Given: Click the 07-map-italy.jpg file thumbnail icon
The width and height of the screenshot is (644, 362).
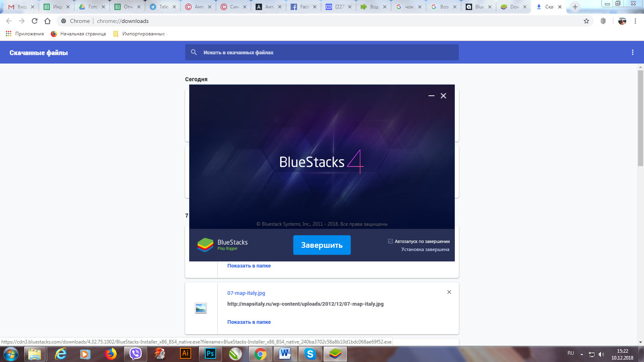Looking at the screenshot, I should click(201, 308).
